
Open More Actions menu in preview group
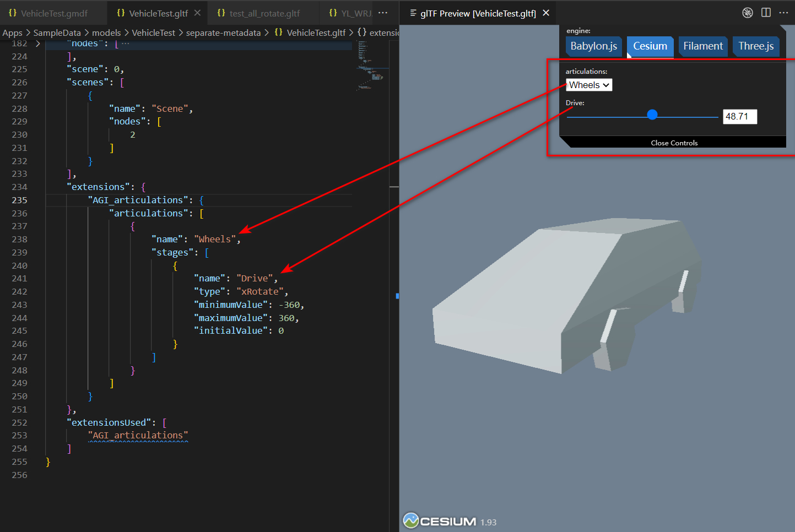783,13
